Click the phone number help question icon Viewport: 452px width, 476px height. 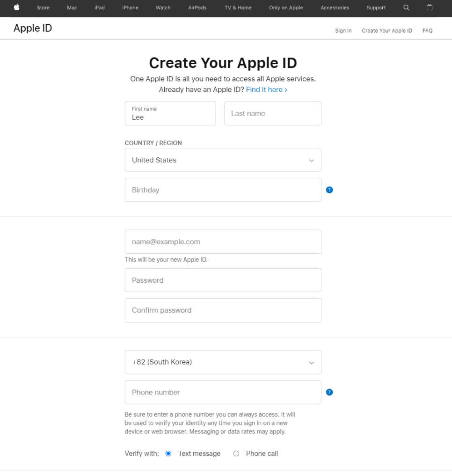329,392
